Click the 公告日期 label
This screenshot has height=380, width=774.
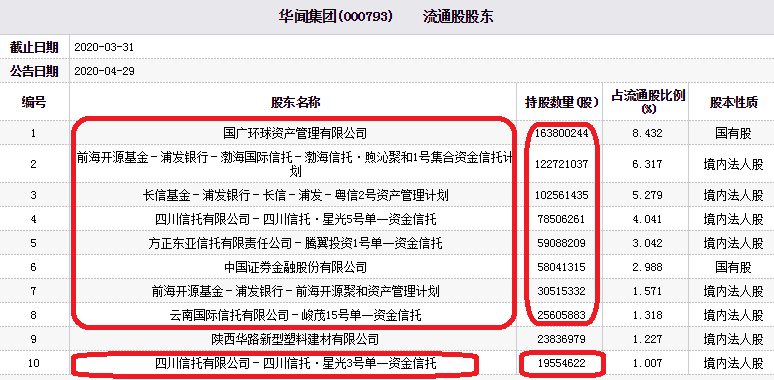tap(34, 72)
